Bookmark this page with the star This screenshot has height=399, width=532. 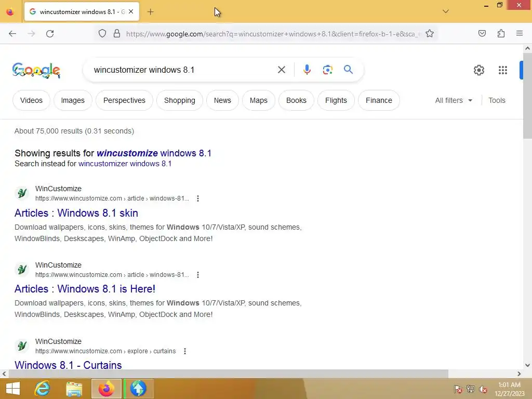(430, 33)
